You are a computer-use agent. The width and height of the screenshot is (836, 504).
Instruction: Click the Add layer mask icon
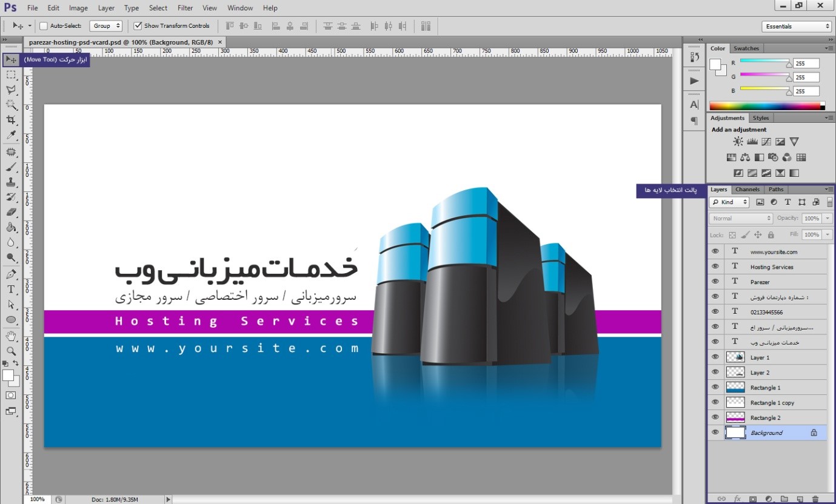[x=753, y=499]
